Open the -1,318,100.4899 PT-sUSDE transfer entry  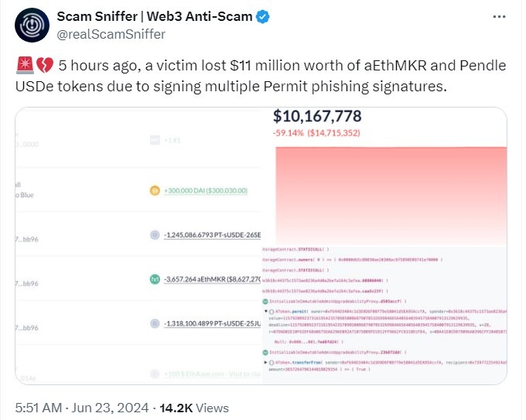coord(213,323)
